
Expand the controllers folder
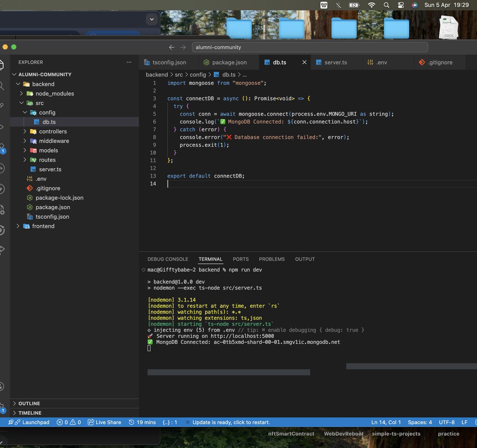pyautogui.click(x=74, y=131)
